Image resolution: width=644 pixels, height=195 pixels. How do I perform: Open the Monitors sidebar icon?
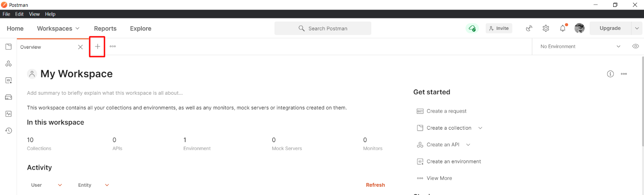pyautogui.click(x=8, y=114)
